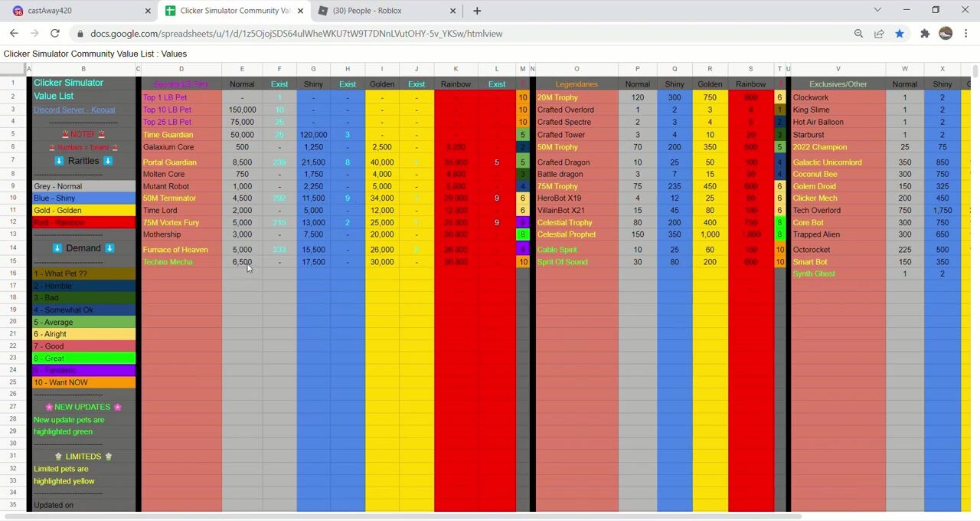Screen dimensions: 980x521
Task: Select the 50M Terminator cell
Action: pyautogui.click(x=181, y=198)
